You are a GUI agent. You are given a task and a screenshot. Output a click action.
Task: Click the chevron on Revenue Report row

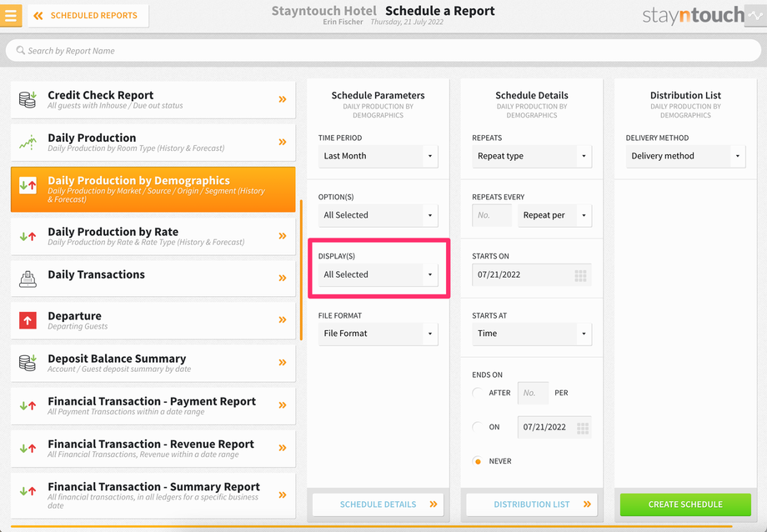click(x=283, y=447)
